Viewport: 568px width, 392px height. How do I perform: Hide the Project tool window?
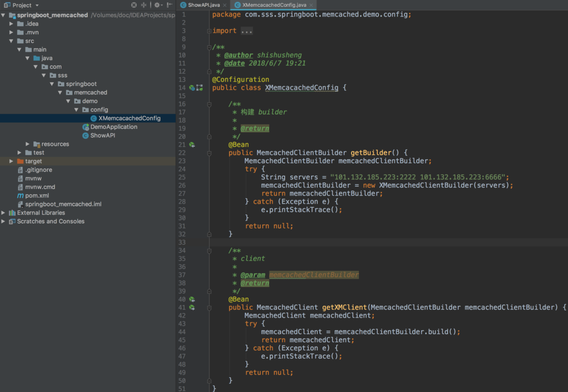coord(169,5)
